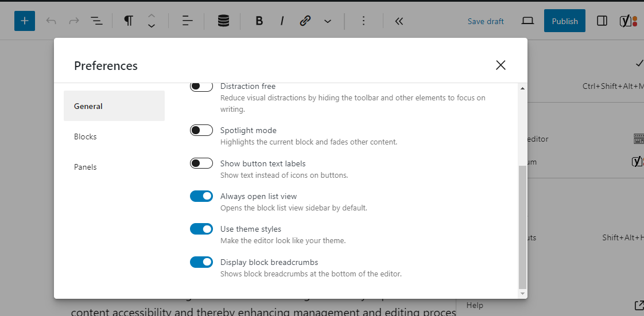
Task: Click the Preferences dialog title
Action: [x=106, y=65]
